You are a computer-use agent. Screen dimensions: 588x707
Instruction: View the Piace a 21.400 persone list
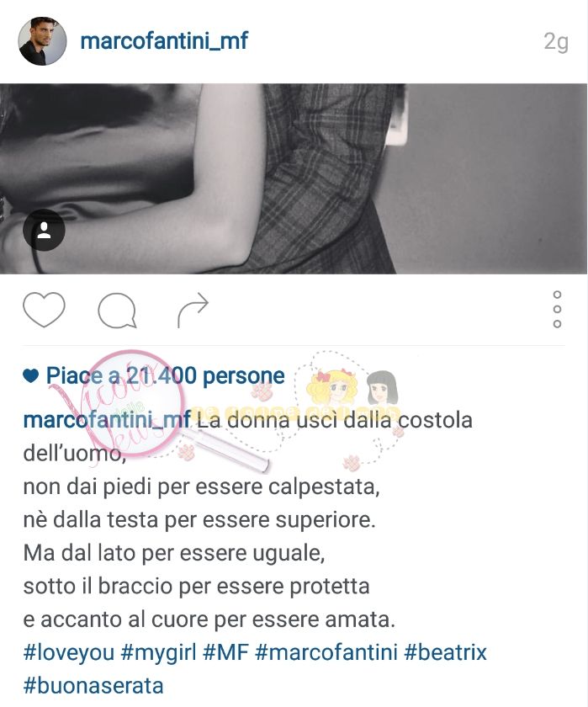(166, 375)
